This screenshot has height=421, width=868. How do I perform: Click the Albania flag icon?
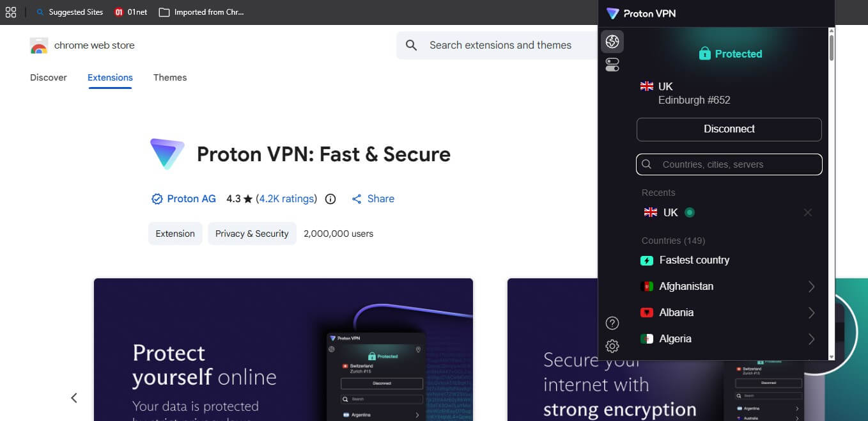(647, 313)
